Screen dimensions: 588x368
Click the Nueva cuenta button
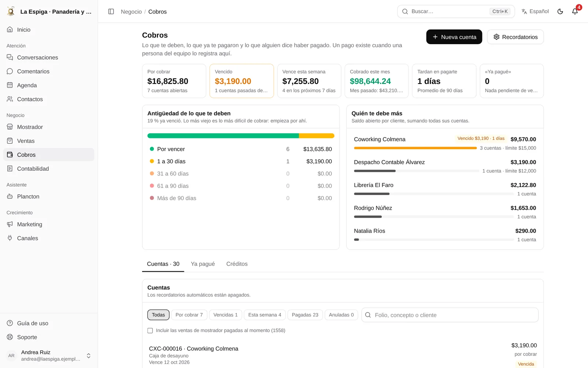454,37
